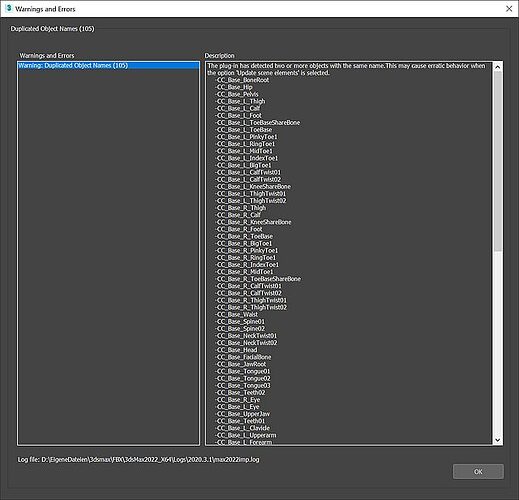Click the CC_Base_BoneRoot line
Screen dimensions: 519x500
click(242, 80)
